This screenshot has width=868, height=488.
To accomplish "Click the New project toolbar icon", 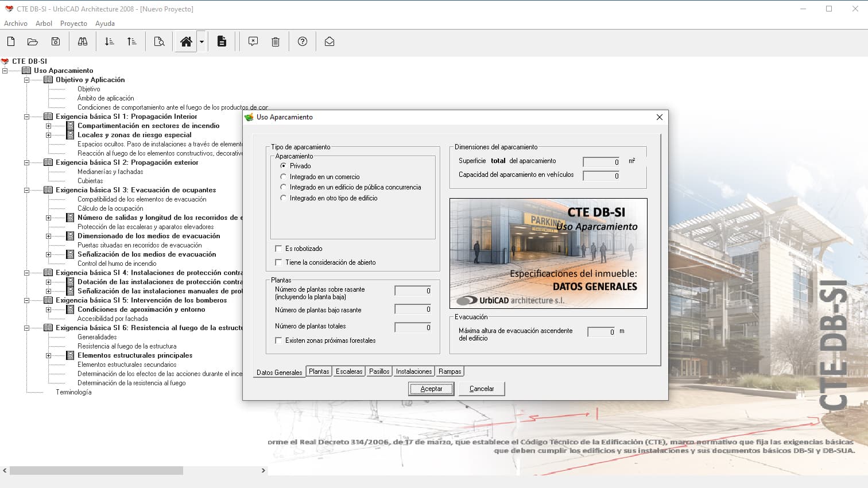I will point(11,41).
